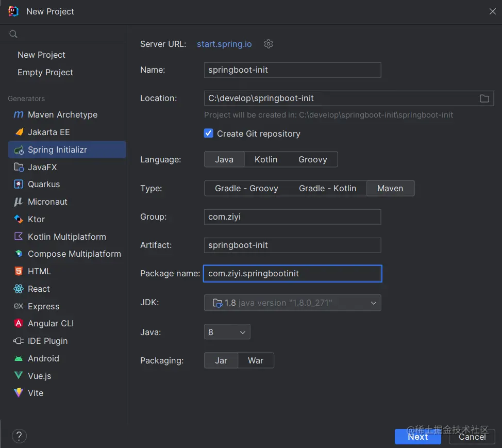The image size is (502, 448).
Task: Click into the Package name field
Action: pos(293,273)
